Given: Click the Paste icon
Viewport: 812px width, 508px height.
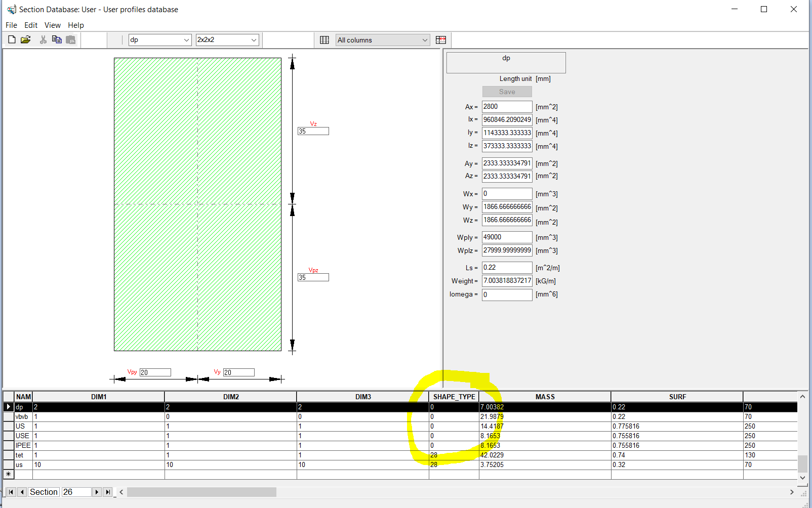Looking at the screenshot, I should pyautogui.click(x=71, y=39).
